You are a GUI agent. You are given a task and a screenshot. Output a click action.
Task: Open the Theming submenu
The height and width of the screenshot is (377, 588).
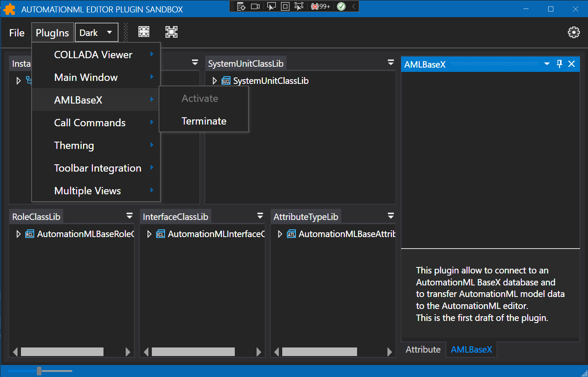(x=96, y=145)
